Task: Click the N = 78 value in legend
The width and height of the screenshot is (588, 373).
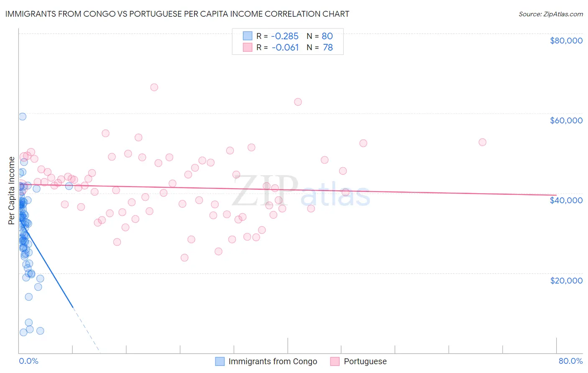Action: [x=320, y=47]
